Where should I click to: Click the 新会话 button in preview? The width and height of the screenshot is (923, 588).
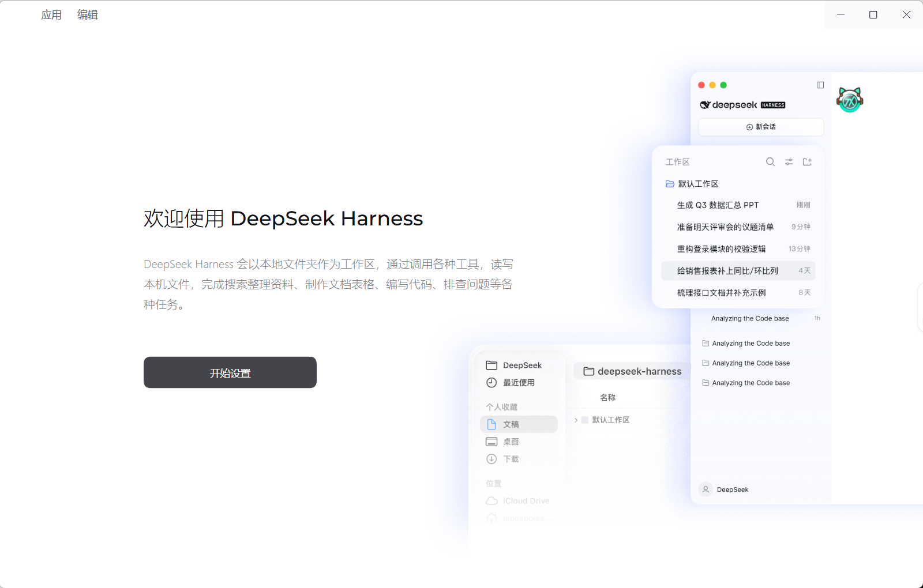click(x=761, y=127)
